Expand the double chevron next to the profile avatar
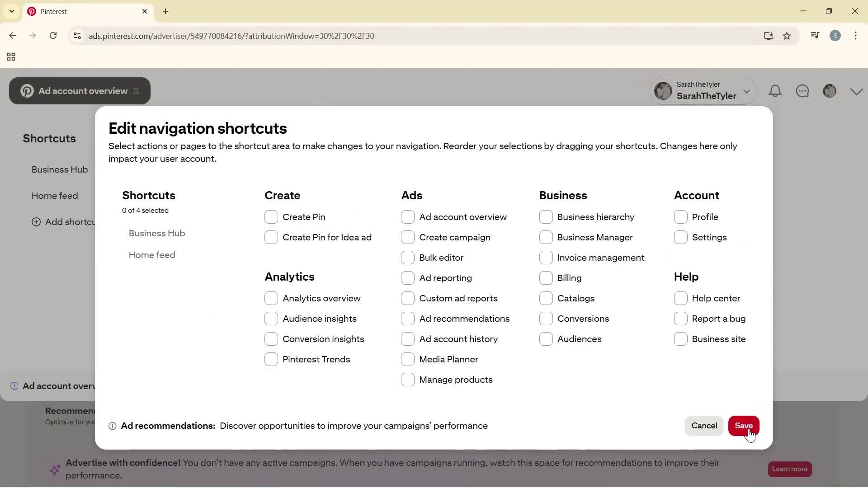The image size is (868, 488). [x=857, y=91]
